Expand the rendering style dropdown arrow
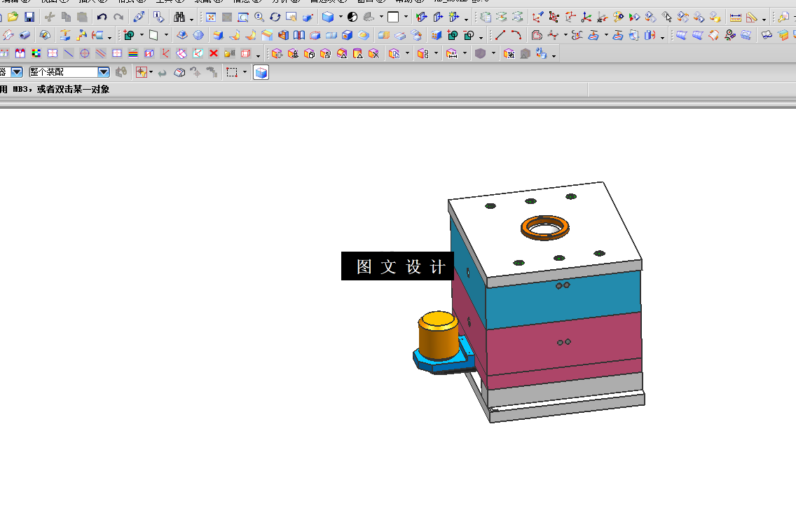Viewport: 796px width, 532px height. [340, 18]
